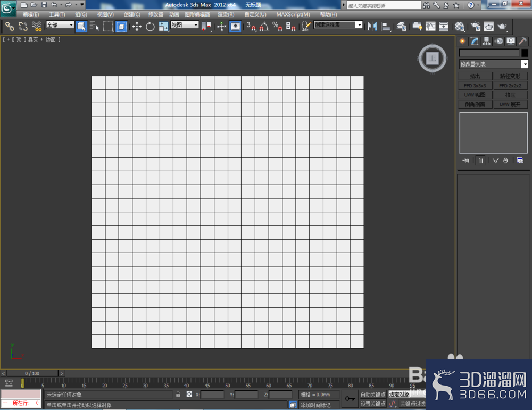
Task: Select the Scale tool
Action: [x=163, y=26]
